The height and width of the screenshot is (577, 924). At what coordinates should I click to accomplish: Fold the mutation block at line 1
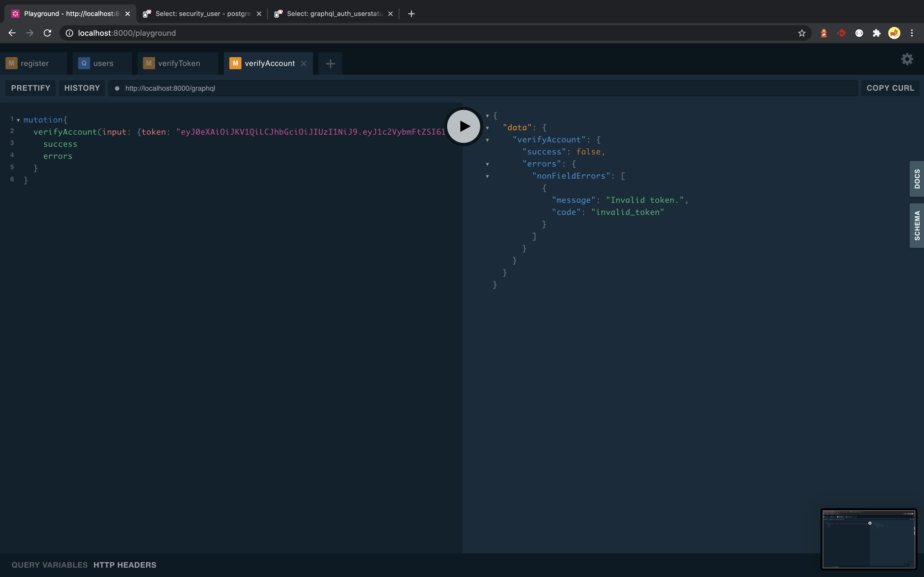click(18, 120)
